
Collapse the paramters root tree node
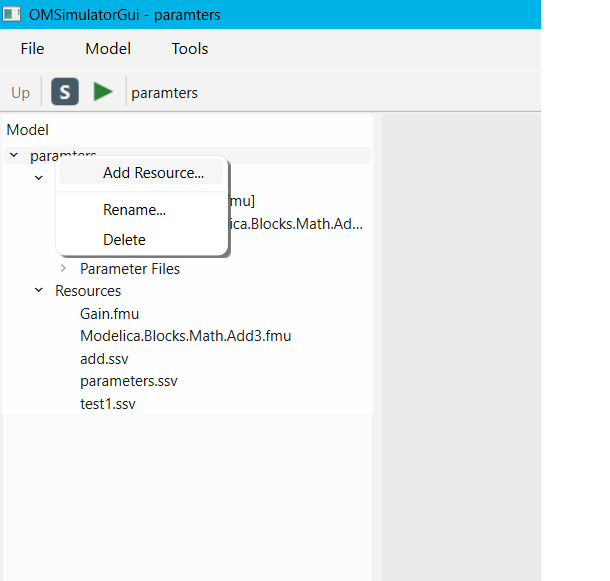coord(14,155)
